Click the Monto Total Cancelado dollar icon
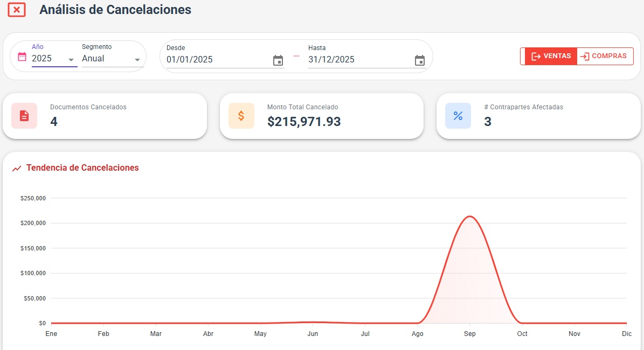644x350 pixels. click(241, 116)
